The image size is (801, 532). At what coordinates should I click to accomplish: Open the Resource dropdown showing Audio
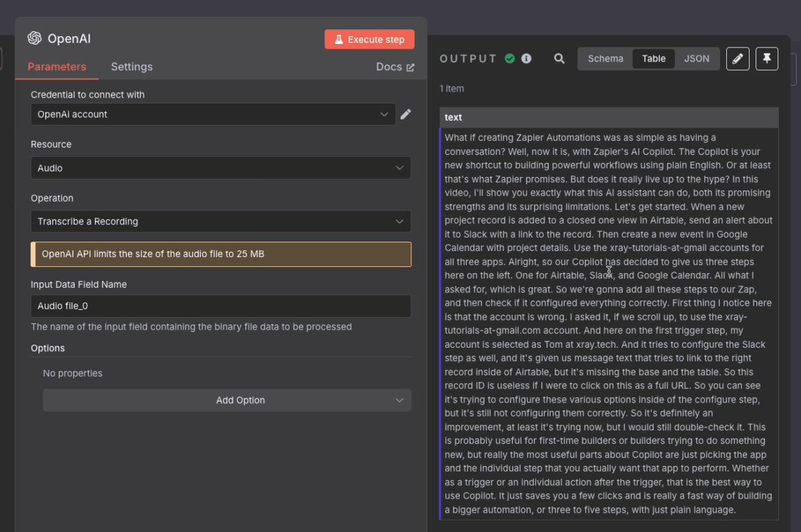pyautogui.click(x=221, y=168)
